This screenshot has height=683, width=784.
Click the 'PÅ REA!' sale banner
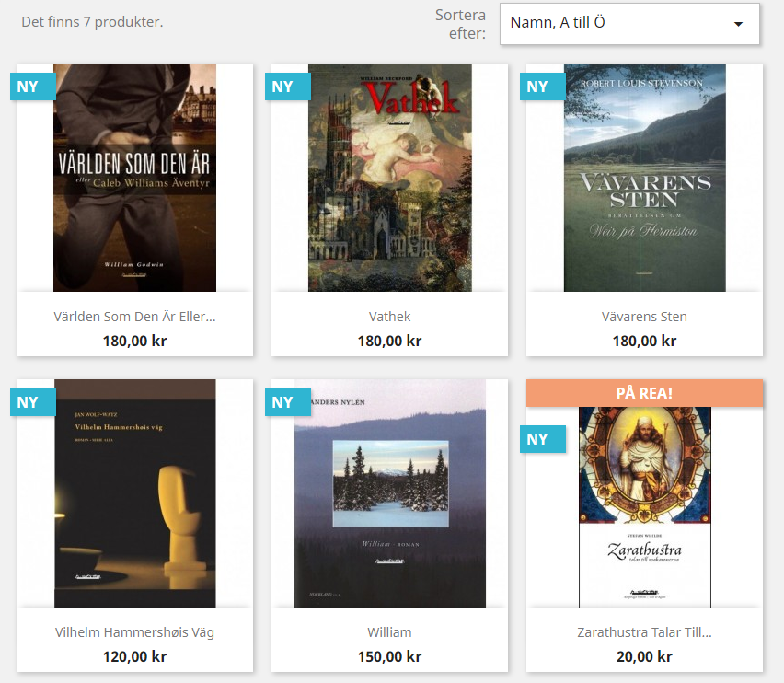644,393
